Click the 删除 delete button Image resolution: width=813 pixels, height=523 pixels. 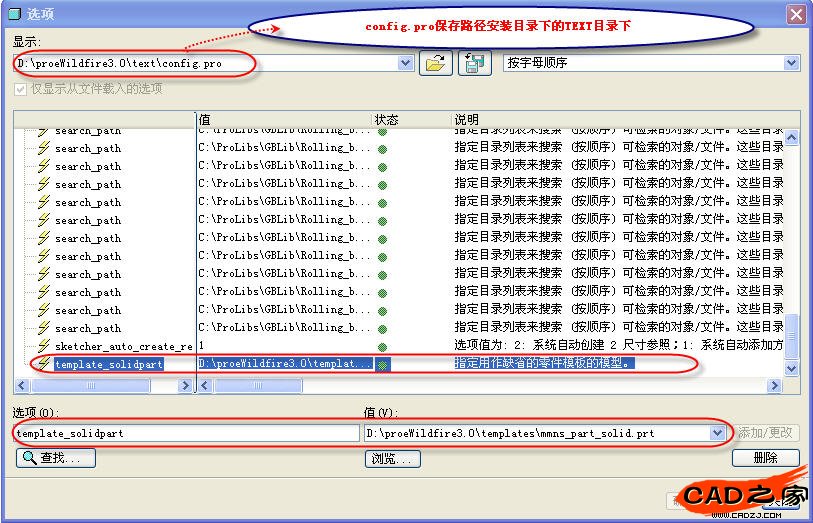click(765, 458)
